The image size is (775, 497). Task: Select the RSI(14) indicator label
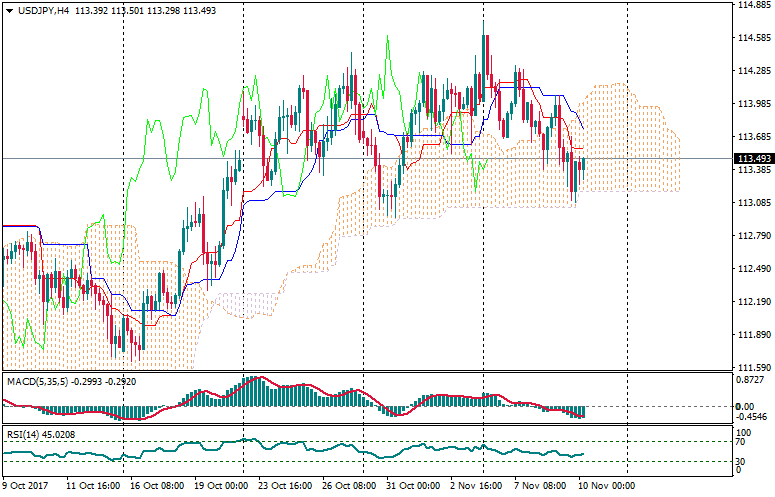coord(20,435)
